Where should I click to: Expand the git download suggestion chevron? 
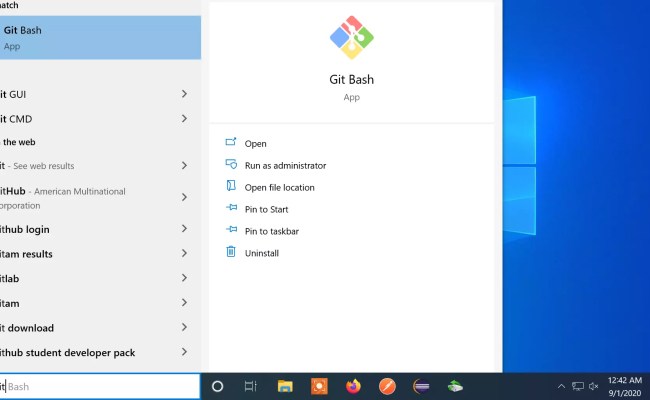(184, 327)
